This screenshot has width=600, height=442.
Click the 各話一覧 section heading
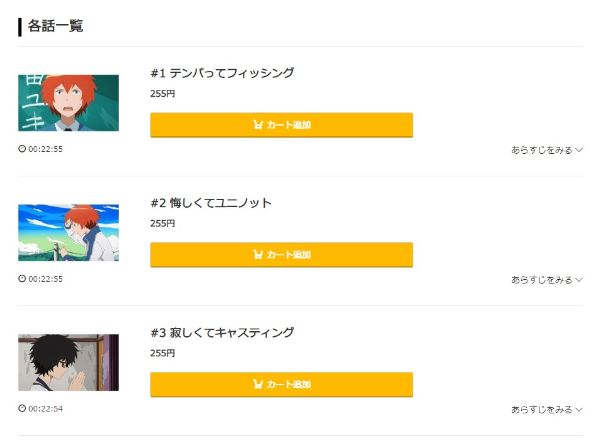pos(55,26)
